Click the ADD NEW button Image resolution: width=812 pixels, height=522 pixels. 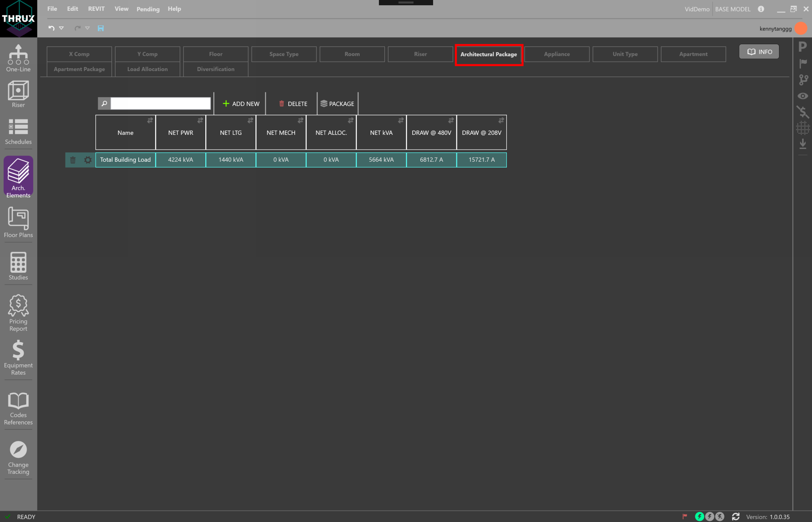point(241,104)
